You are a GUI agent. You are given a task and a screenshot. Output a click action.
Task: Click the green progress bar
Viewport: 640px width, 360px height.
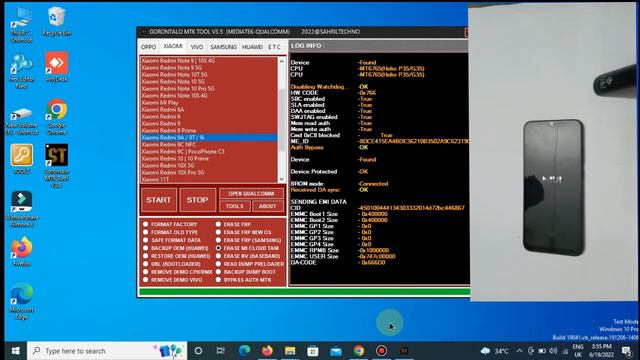[x=304, y=292]
